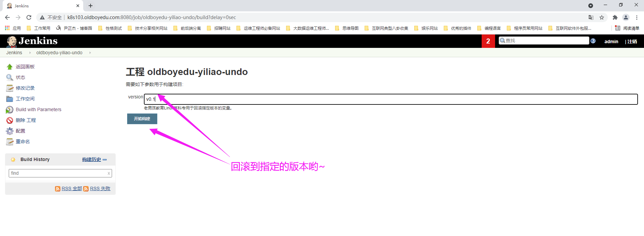Image resolution: width=644 pixels, height=236 pixels.
Task: Click the red notification badge showing 2
Action: point(488,41)
